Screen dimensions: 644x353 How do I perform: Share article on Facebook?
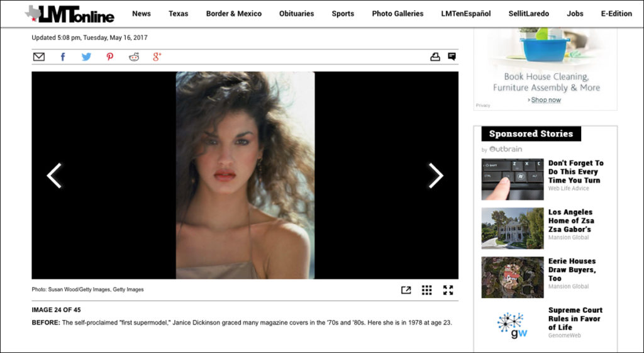[x=63, y=57]
